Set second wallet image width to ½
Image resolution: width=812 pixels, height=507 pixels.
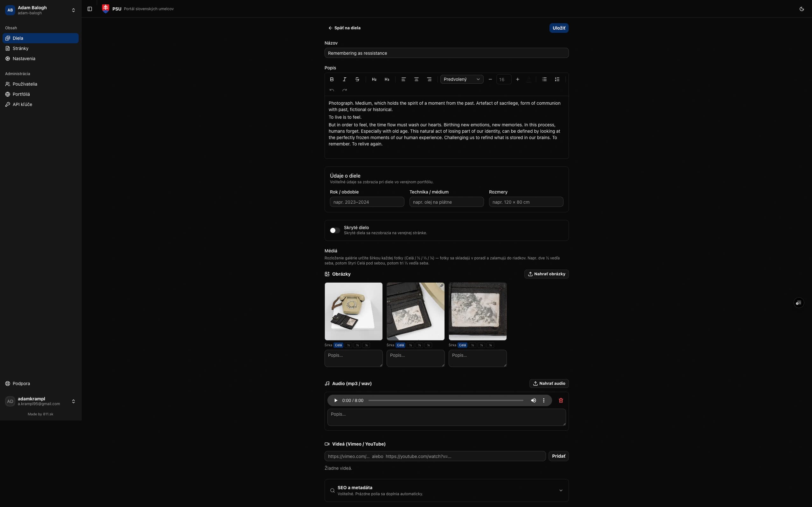click(410, 345)
